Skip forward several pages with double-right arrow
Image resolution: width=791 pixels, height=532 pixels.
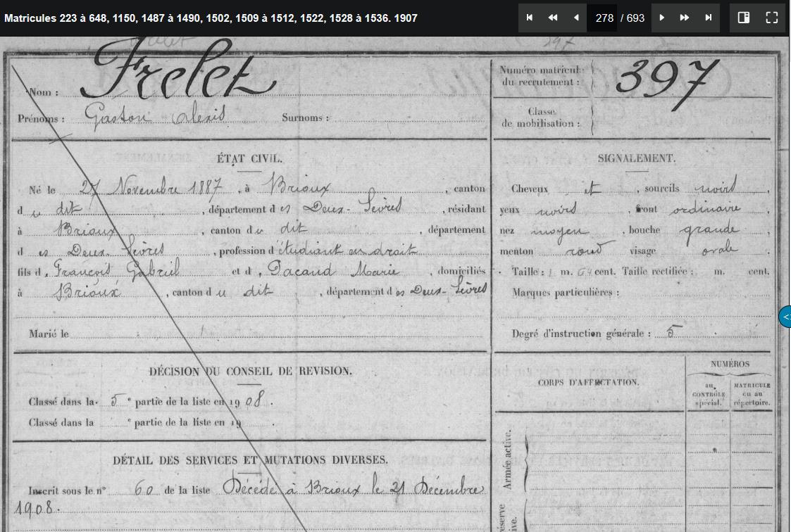pyautogui.click(x=685, y=18)
